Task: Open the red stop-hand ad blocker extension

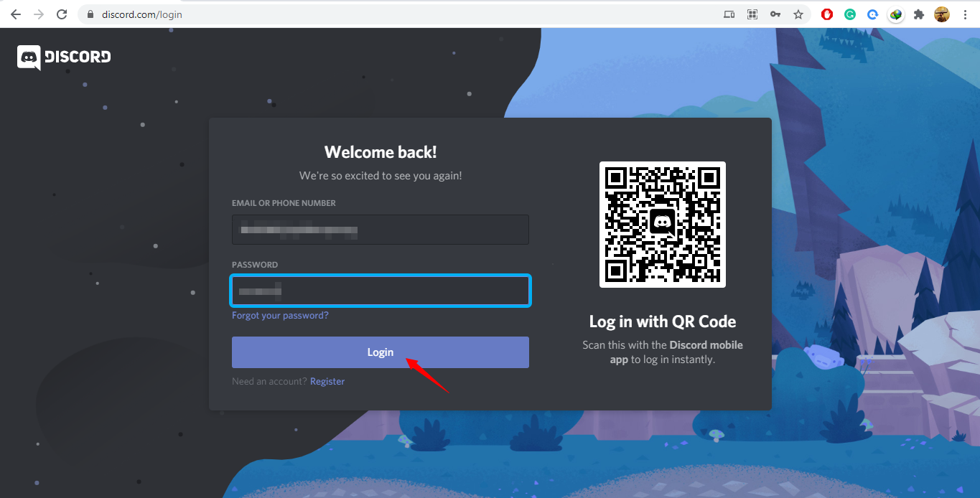Action: point(827,14)
